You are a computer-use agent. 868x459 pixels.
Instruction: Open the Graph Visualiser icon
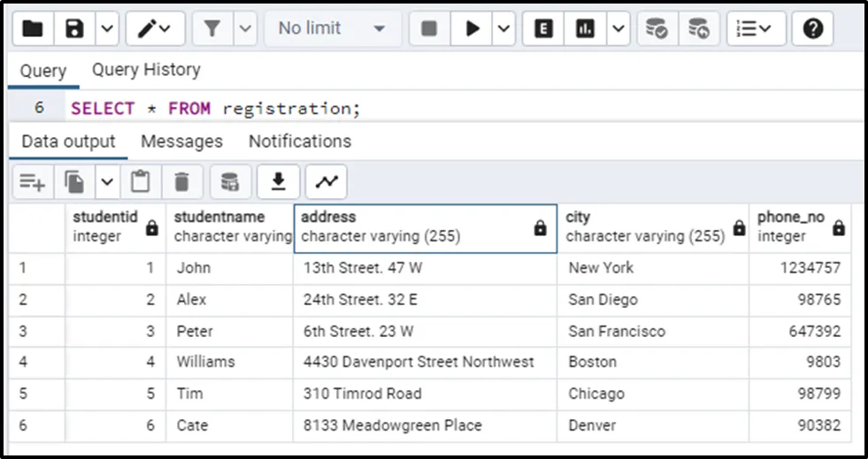(x=326, y=182)
